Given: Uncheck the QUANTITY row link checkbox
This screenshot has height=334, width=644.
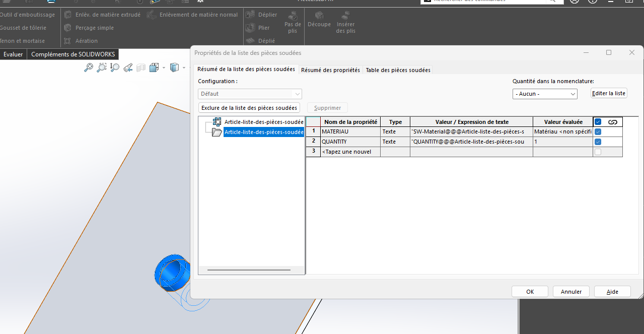Looking at the screenshot, I should 598,142.
